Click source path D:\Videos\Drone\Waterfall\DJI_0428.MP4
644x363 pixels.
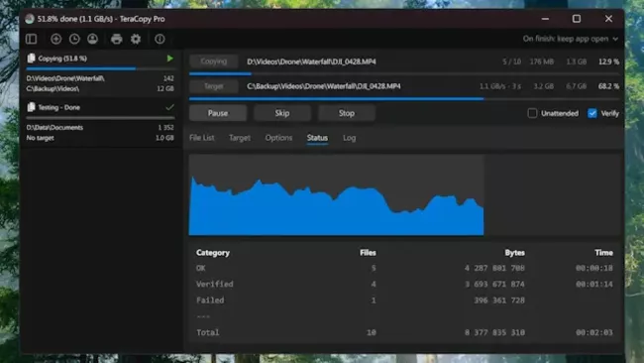[311, 61]
